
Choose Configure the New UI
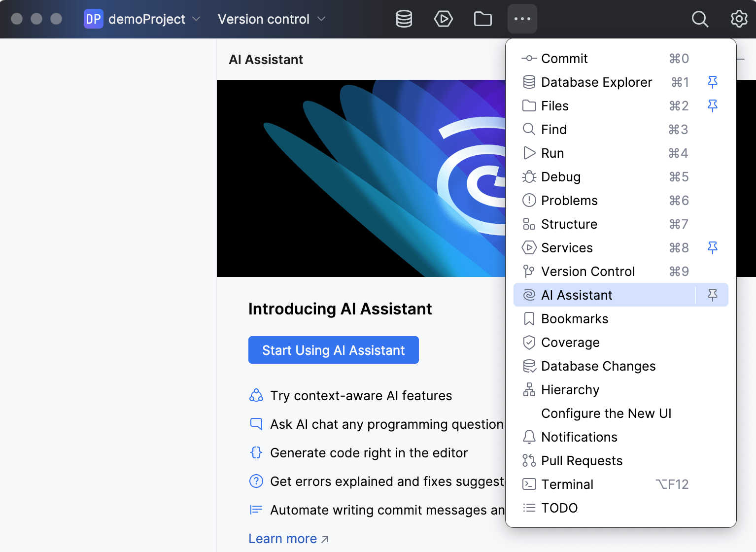click(x=621, y=413)
